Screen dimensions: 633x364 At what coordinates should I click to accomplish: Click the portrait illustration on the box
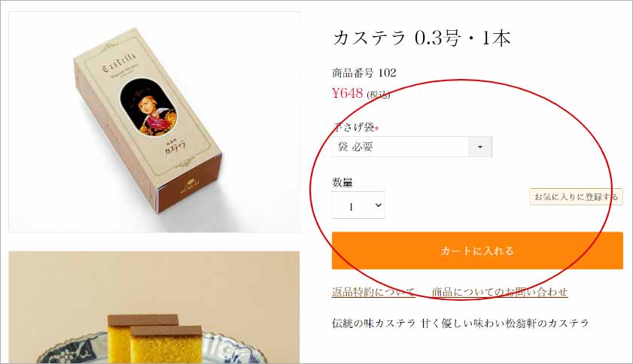pos(148,107)
